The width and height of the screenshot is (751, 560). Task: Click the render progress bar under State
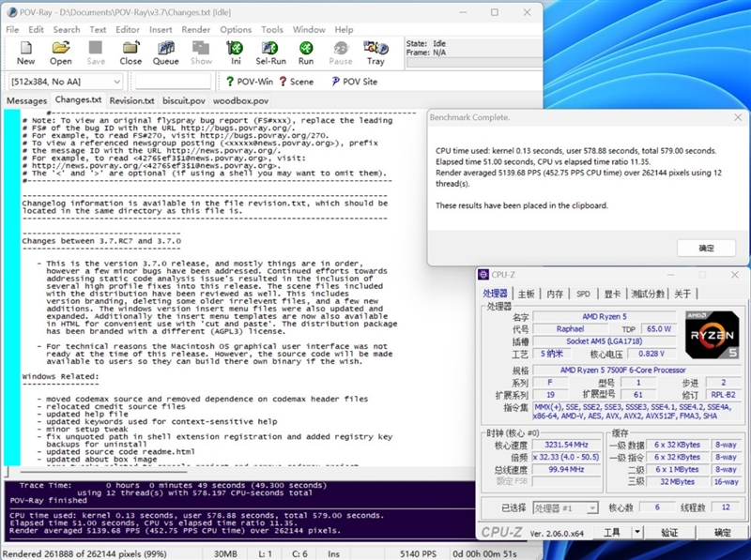(474, 63)
